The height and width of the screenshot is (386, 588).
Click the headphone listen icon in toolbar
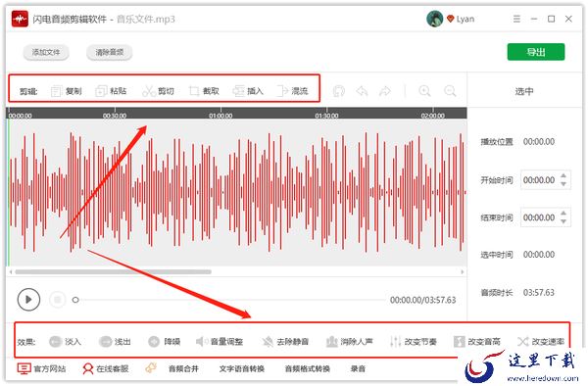coord(339,91)
